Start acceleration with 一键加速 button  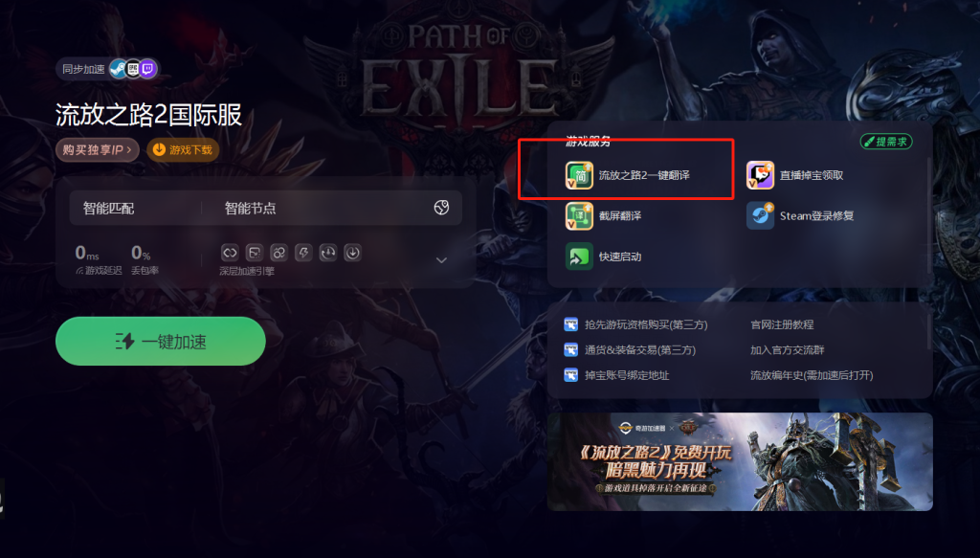click(x=161, y=341)
